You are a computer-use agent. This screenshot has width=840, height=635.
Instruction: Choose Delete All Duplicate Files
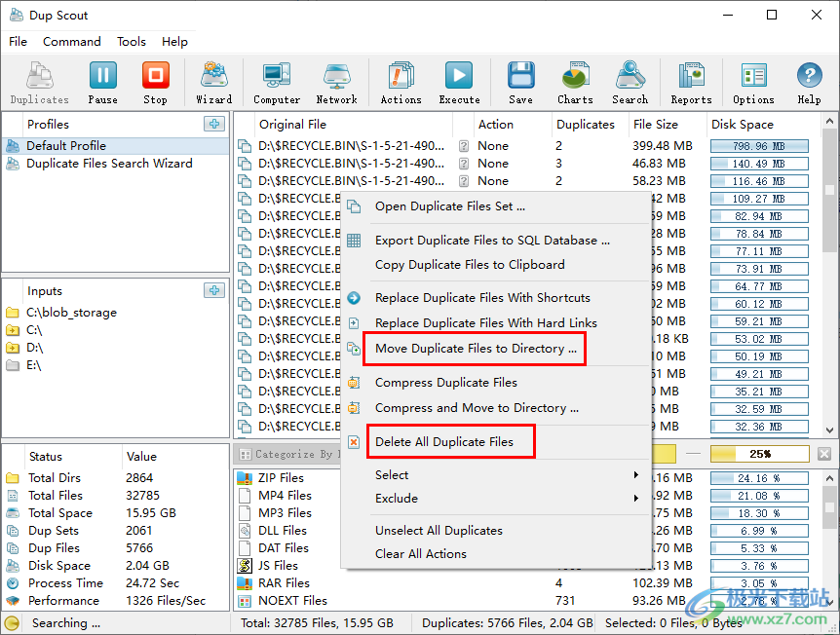[x=444, y=442]
